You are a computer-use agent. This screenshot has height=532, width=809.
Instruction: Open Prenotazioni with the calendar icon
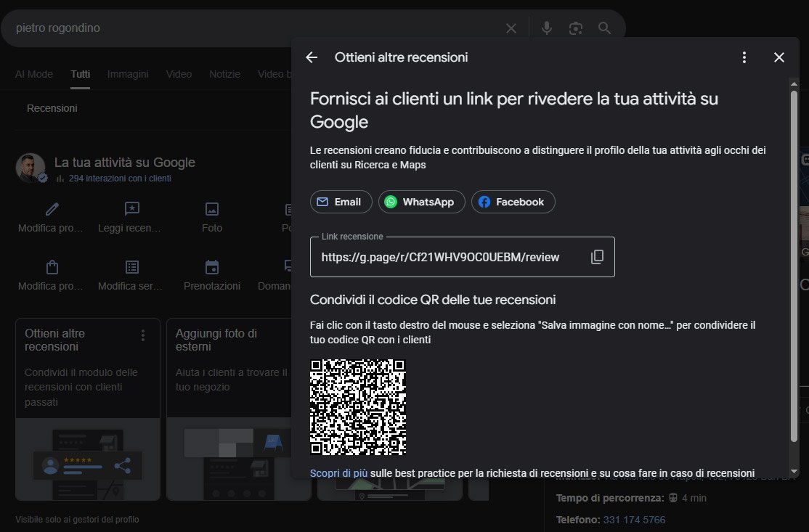[x=211, y=267]
